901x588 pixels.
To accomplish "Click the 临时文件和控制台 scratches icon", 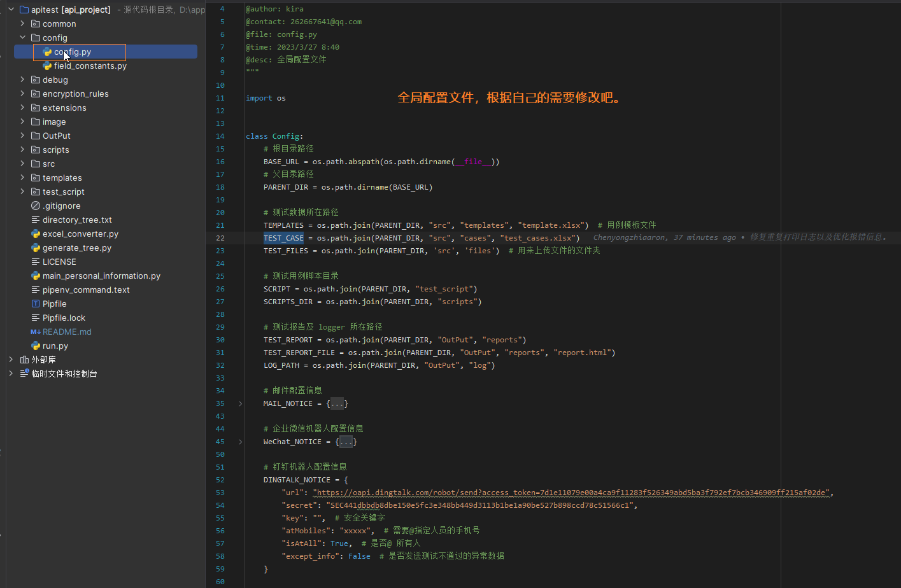I will [24, 374].
